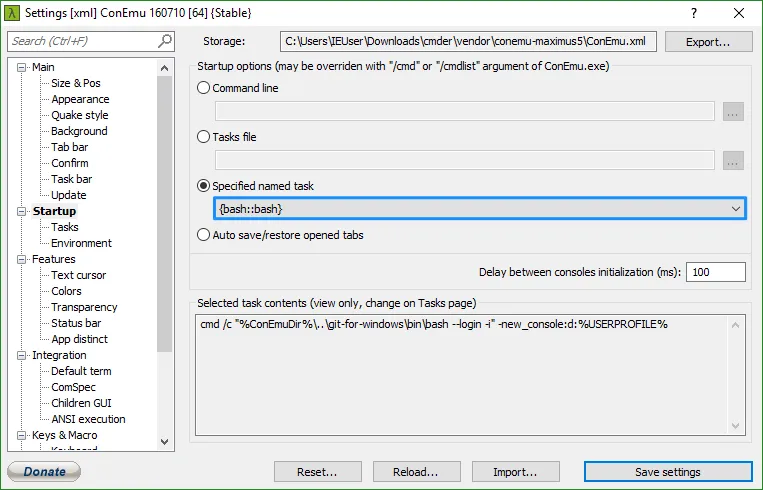
Task: Click the Export... button
Action: pos(708,42)
